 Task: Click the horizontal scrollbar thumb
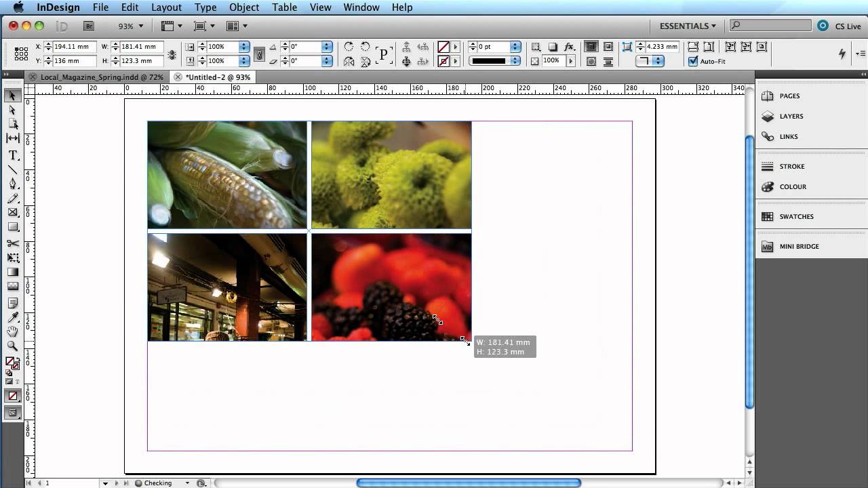click(x=469, y=483)
